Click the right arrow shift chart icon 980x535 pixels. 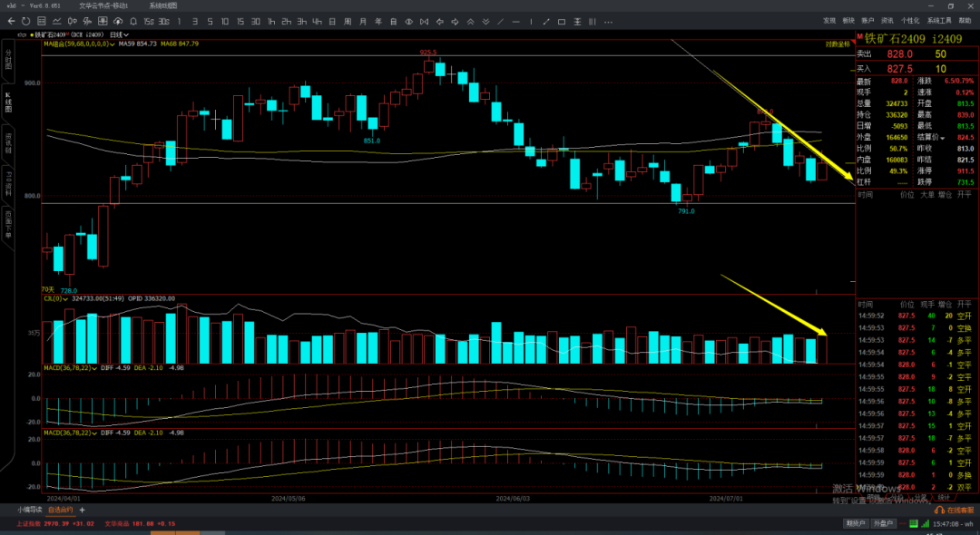pyautogui.click(x=455, y=21)
